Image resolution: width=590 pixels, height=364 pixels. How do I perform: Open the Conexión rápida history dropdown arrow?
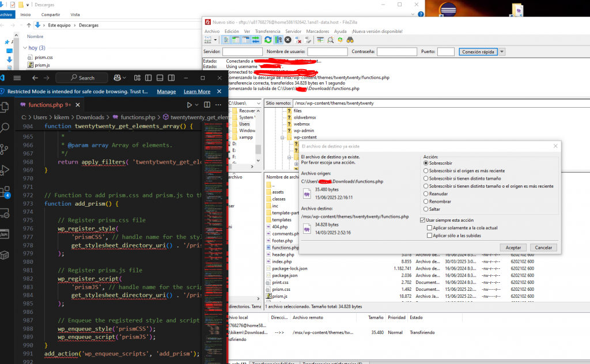click(501, 52)
